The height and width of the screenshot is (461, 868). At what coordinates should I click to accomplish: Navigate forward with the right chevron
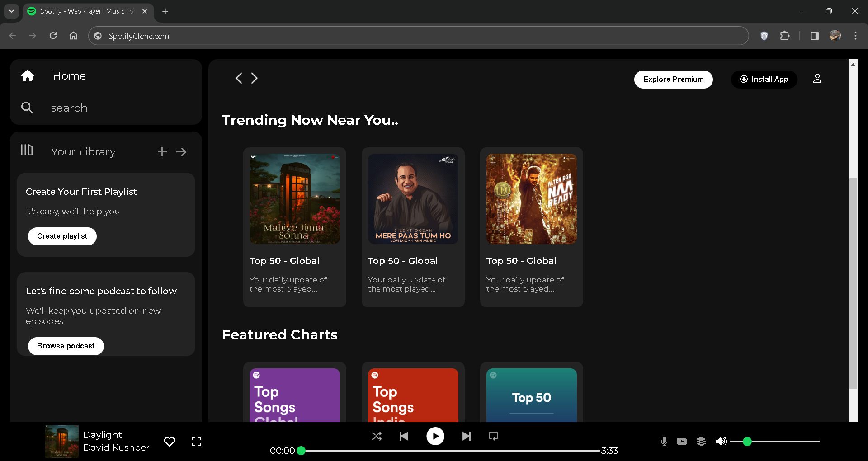coord(255,78)
